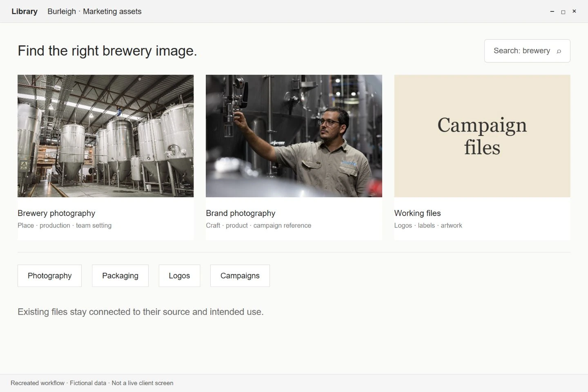588x392 pixels.
Task: Select the Photography filter button
Action: (x=49, y=276)
